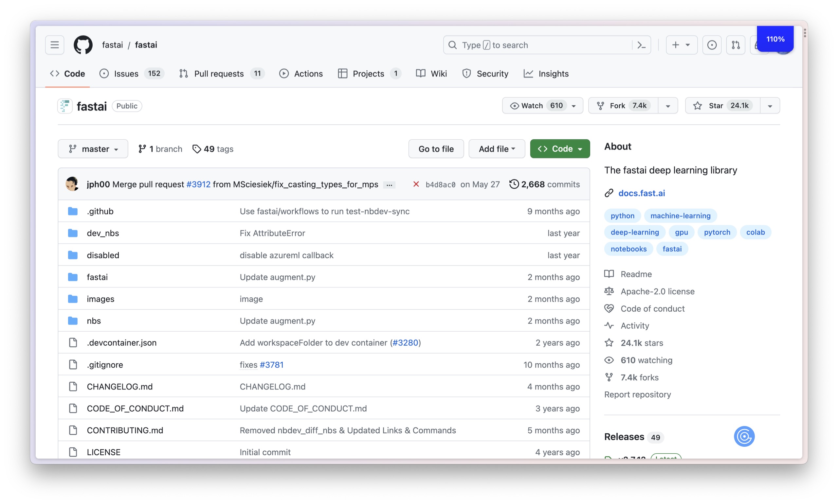Click the blue extension widget icon near Releases

[x=744, y=436]
